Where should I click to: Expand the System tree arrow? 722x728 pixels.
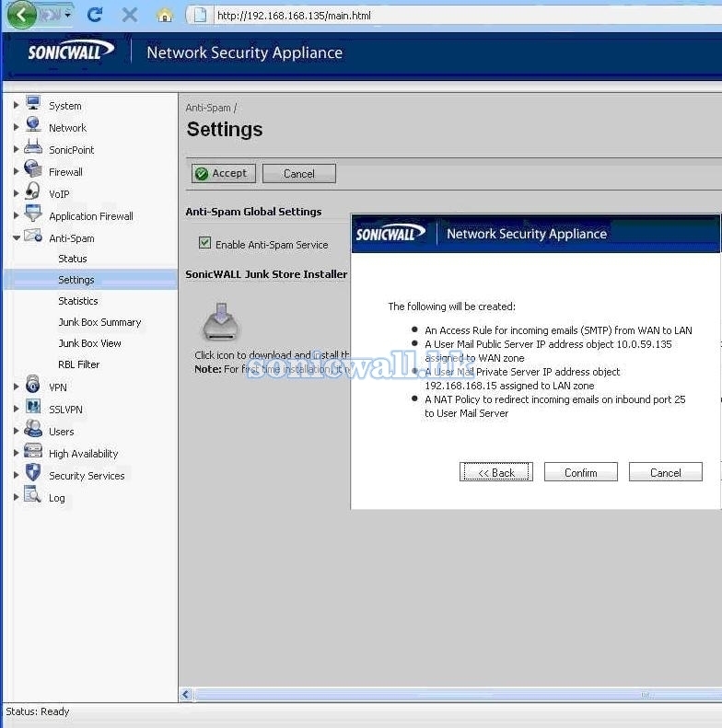[16, 105]
